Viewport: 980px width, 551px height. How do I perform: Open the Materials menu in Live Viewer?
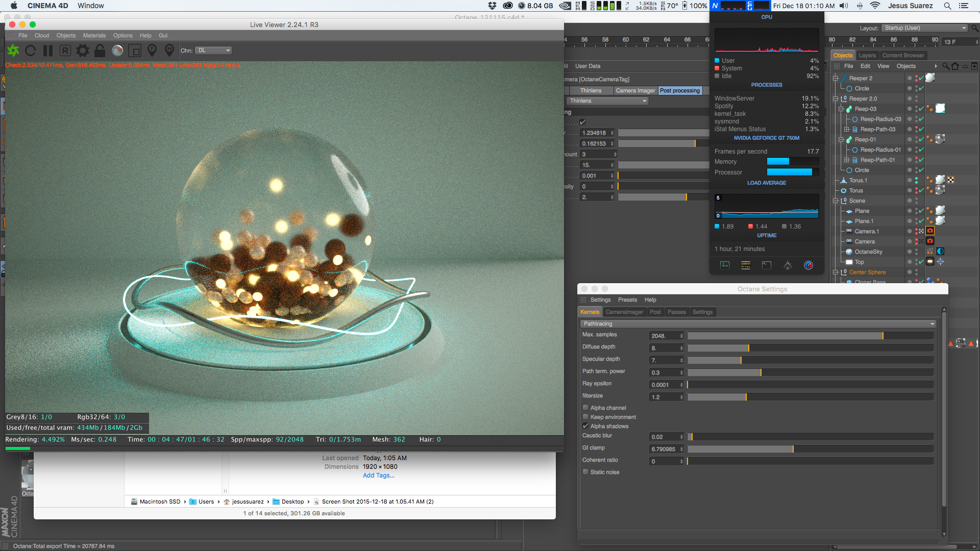pyautogui.click(x=94, y=36)
